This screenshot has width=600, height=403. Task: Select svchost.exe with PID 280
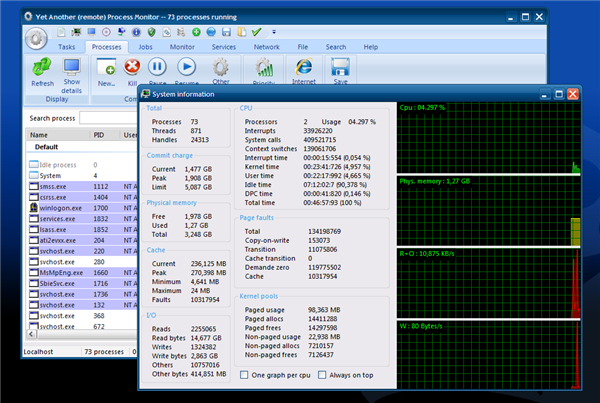coord(83,262)
